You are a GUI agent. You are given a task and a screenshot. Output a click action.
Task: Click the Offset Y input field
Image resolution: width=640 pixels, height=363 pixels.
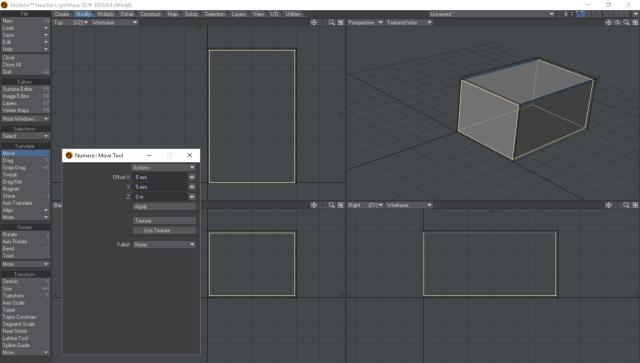[x=160, y=187]
